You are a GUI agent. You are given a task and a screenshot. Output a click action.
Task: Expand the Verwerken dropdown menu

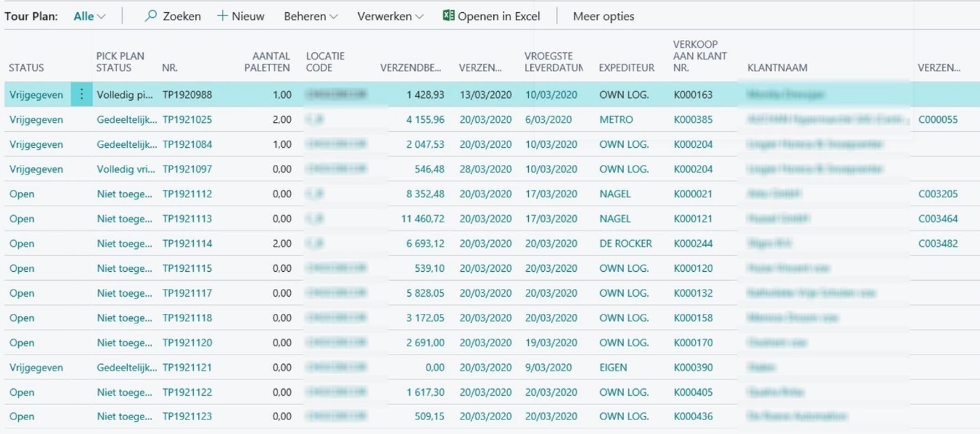390,17
